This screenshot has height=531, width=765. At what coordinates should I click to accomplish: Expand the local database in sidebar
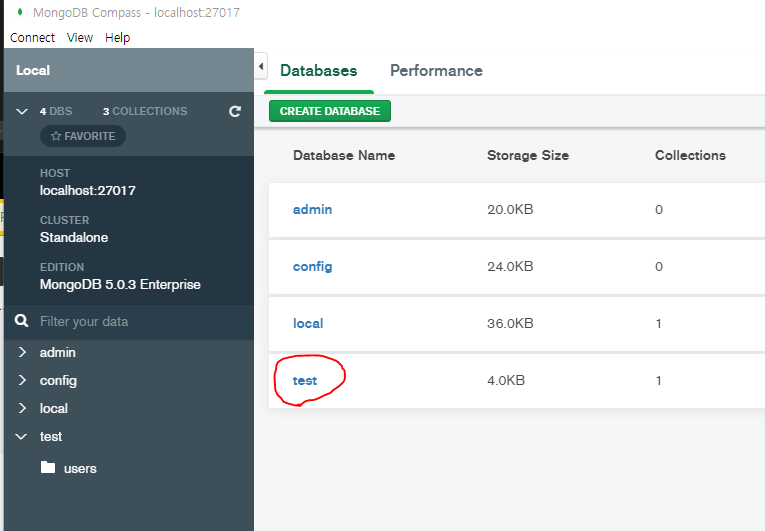click(22, 408)
